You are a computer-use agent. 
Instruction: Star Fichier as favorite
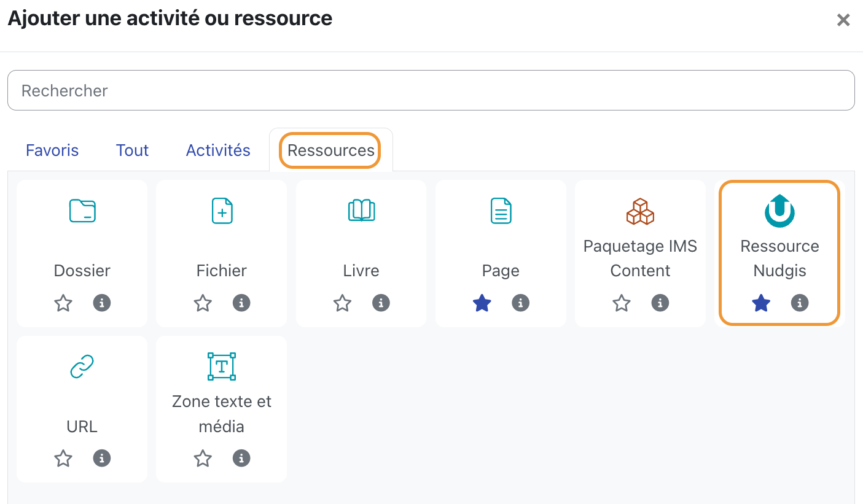[x=203, y=303]
